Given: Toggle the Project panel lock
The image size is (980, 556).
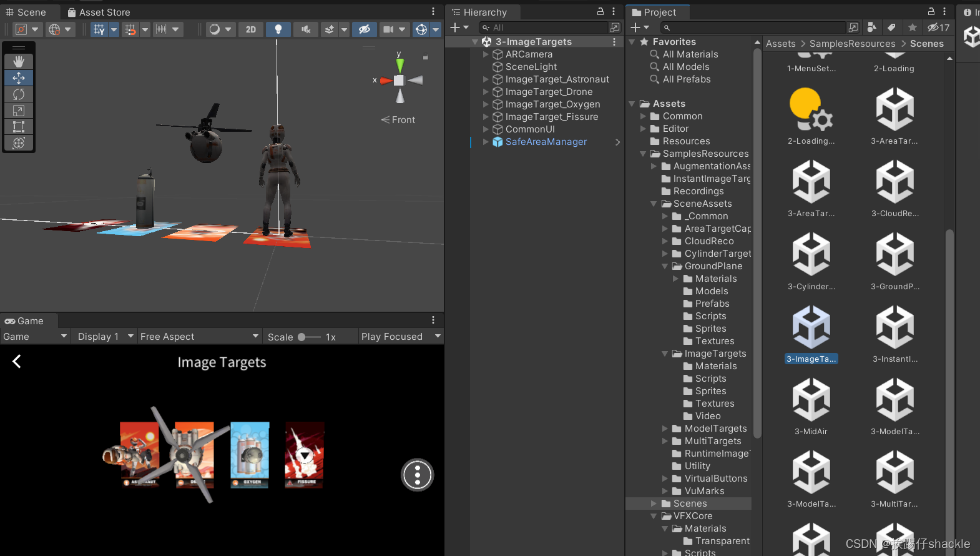Looking at the screenshot, I should [x=931, y=12].
